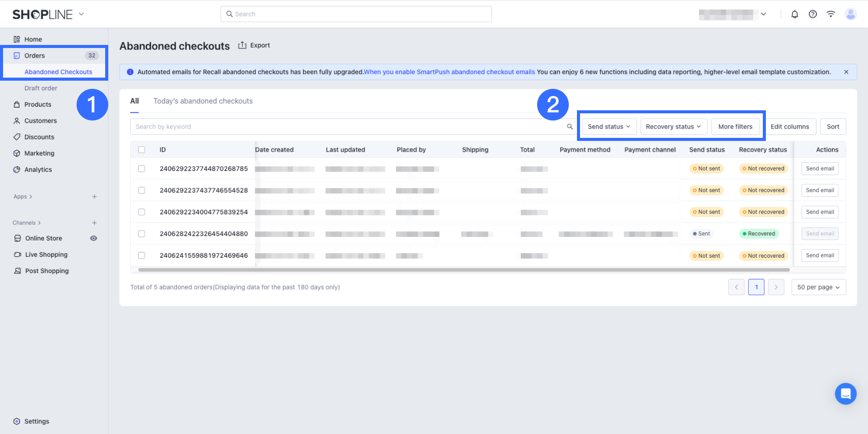Open the live chat support bubble
The height and width of the screenshot is (434, 868).
(x=846, y=394)
